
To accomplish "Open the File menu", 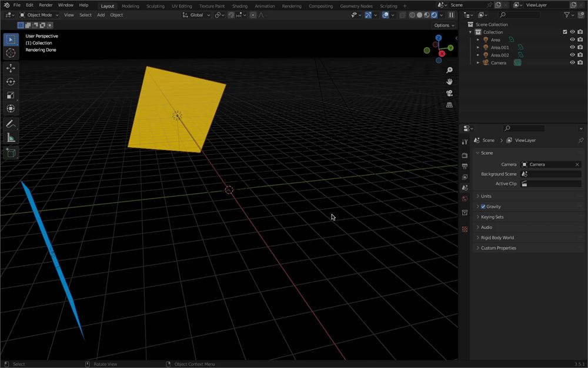I will (x=17, y=5).
